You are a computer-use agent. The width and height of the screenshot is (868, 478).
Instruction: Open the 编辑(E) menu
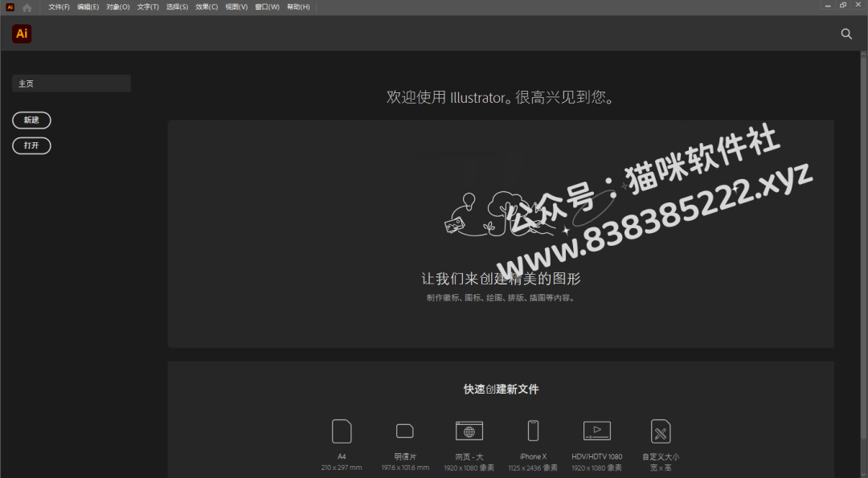(x=88, y=7)
